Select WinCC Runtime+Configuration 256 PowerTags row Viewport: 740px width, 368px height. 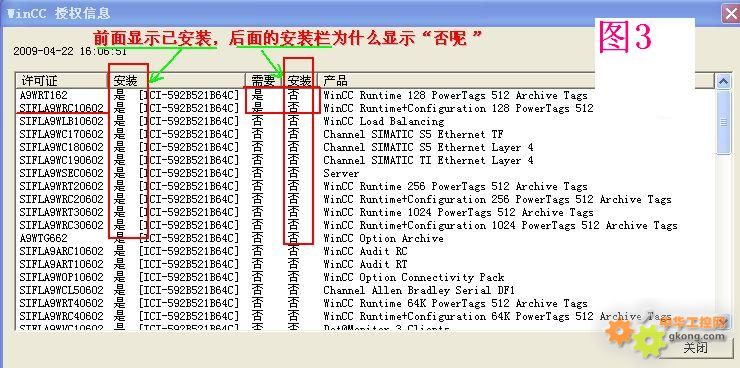365,199
